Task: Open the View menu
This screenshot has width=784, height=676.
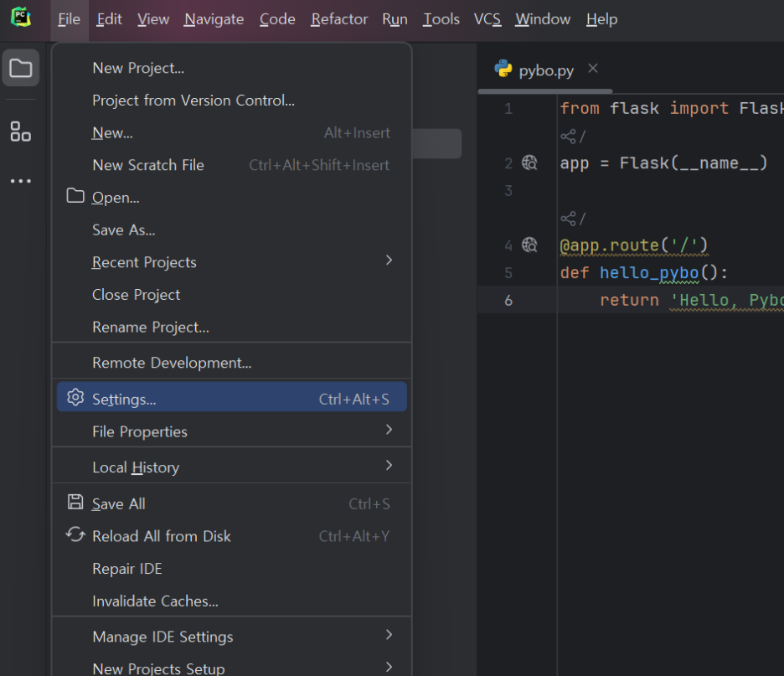Action: click(153, 19)
